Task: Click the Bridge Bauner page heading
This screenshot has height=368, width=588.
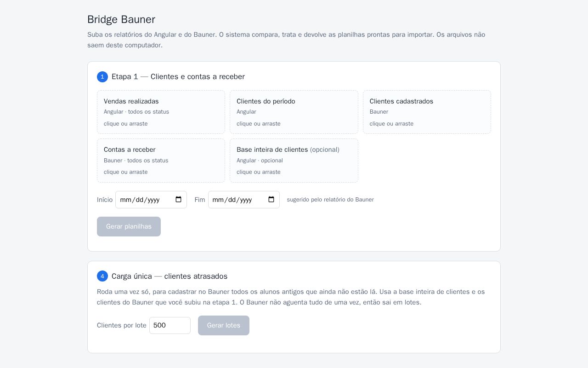Action: (x=121, y=19)
